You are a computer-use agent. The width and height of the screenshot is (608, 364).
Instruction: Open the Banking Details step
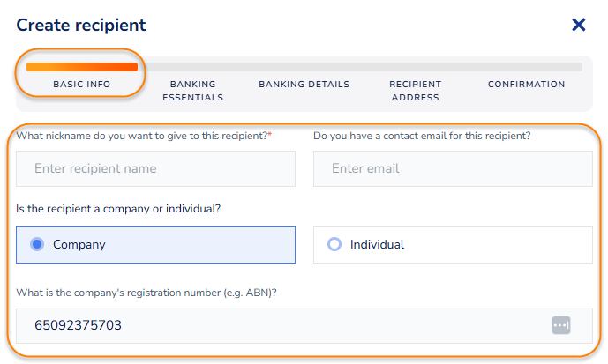pyautogui.click(x=304, y=85)
